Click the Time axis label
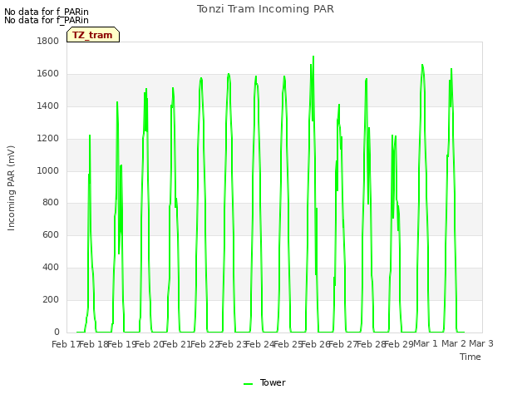The height and width of the screenshot is (399, 532). [x=470, y=357]
